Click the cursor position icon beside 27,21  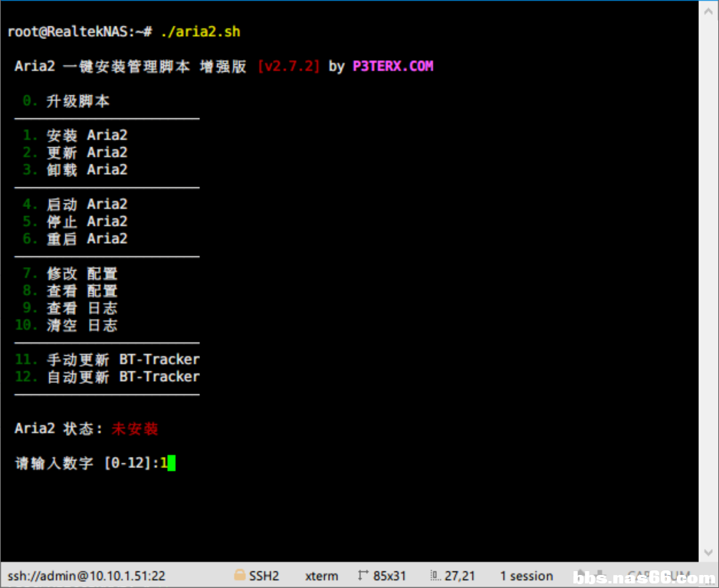tap(435, 575)
